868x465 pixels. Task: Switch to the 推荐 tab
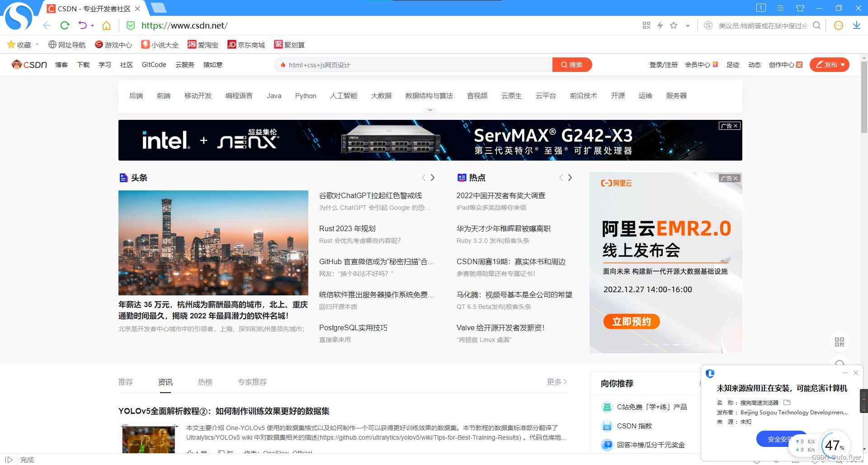(x=126, y=382)
